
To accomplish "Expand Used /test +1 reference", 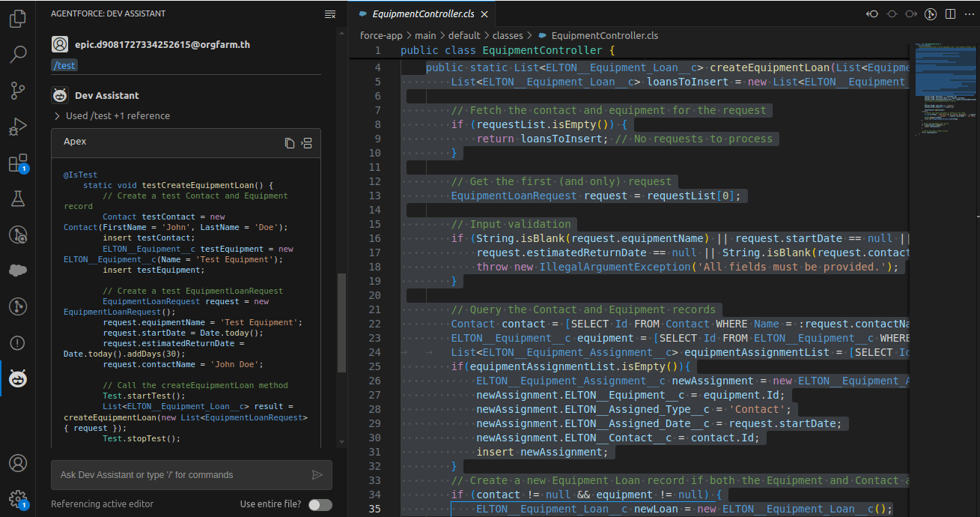I will pyautogui.click(x=112, y=115).
